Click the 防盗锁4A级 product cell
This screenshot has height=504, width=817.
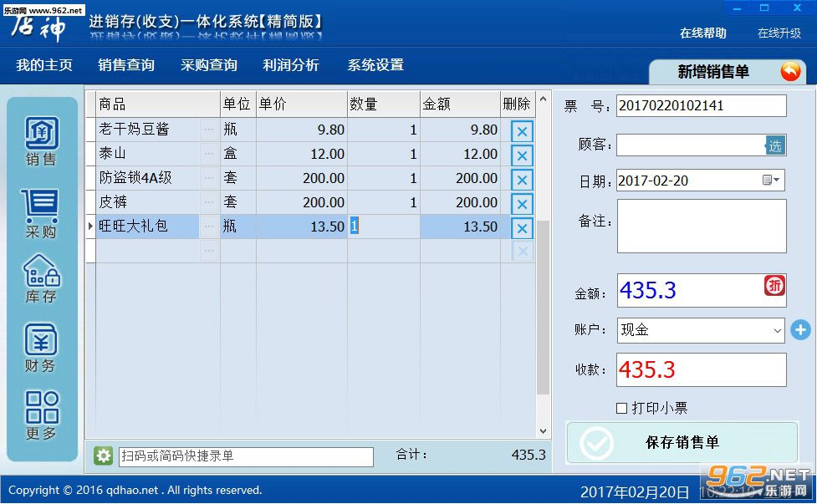coord(147,178)
